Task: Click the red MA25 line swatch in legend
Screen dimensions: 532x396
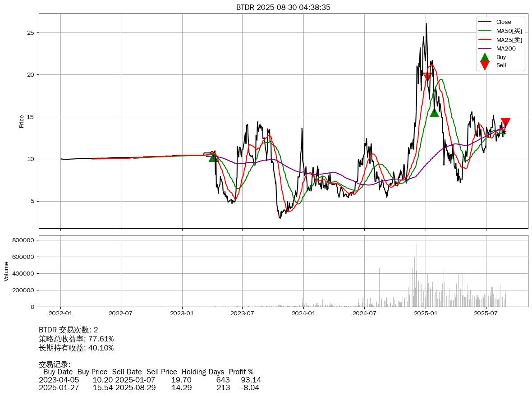Action: click(485, 40)
